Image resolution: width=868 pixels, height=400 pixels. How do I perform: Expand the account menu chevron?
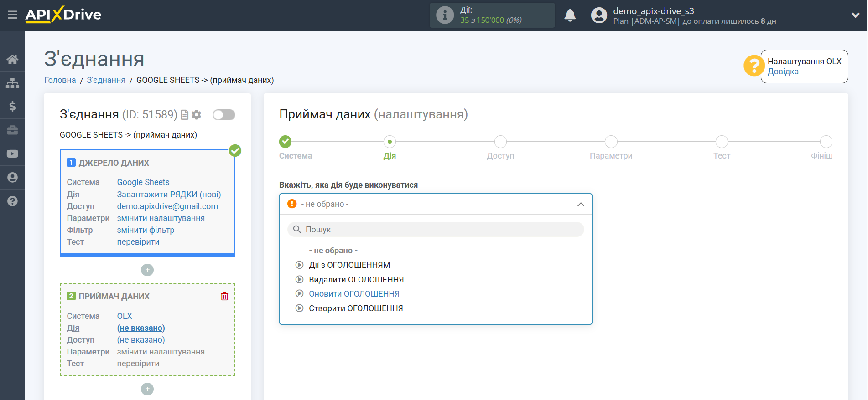[x=855, y=15]
